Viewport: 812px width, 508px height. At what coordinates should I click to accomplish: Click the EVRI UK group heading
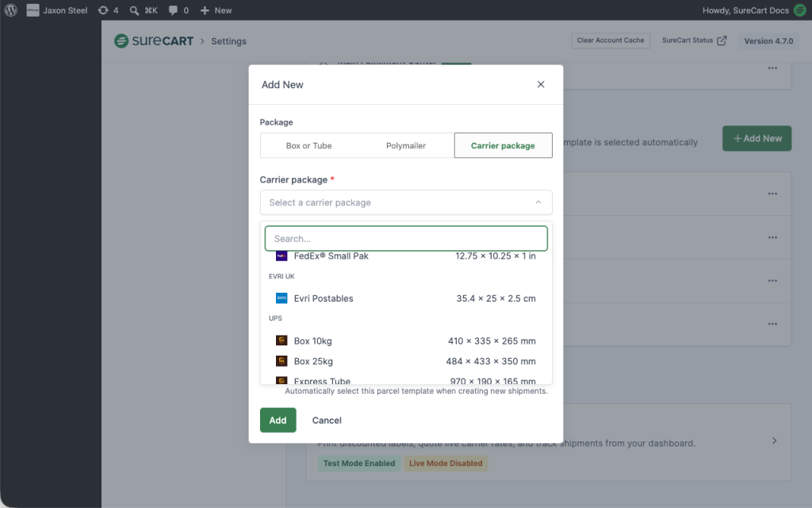pyautogui.click(x=282, y=276)
